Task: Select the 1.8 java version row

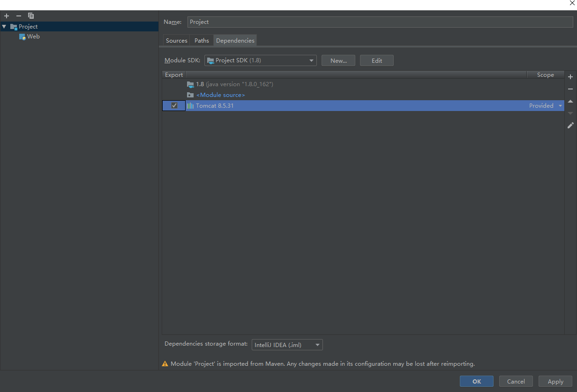Action: pos(363,84)
